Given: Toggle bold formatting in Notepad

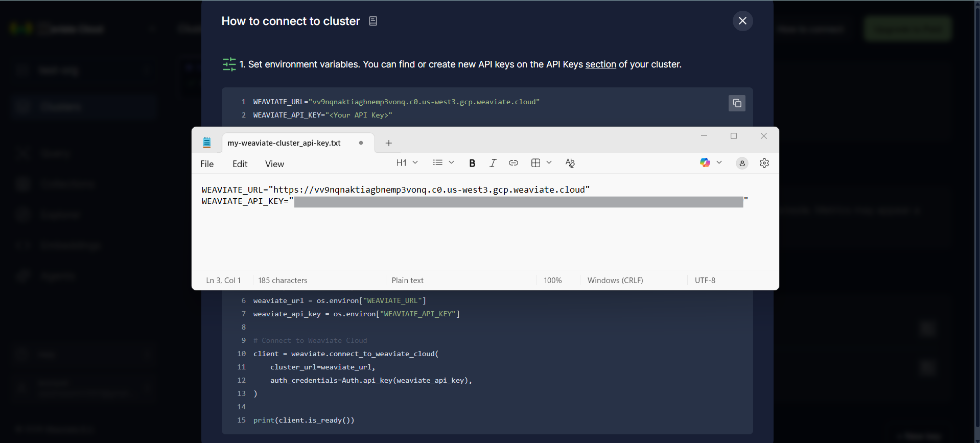Looking at the screenshot, I should (472, 163).
